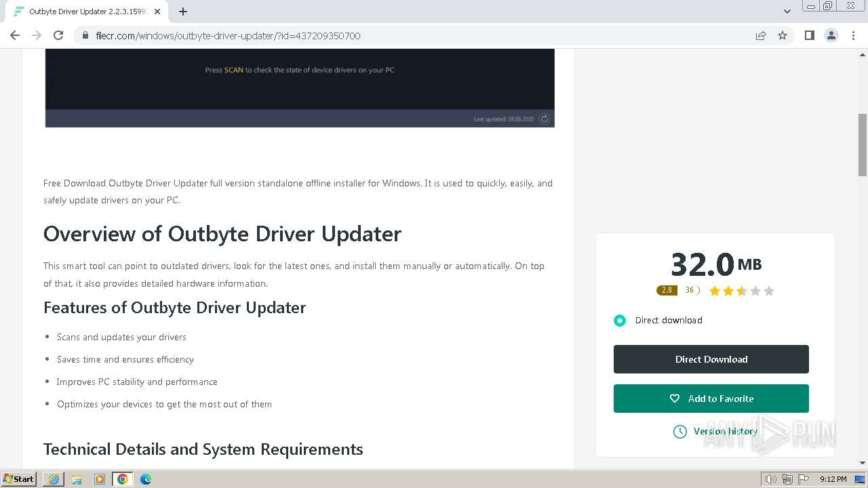
Task: Open Chrome three-dot menu
Action: tap(853, 36)
